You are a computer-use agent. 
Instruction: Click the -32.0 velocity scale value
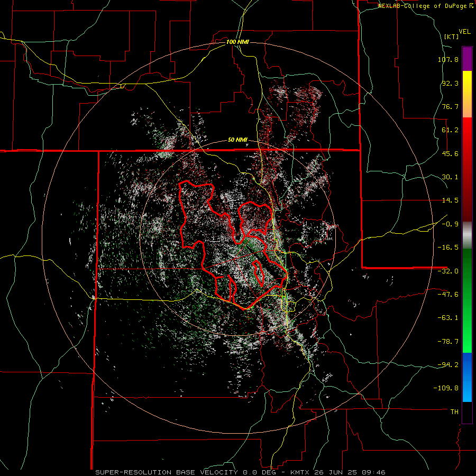448,271
